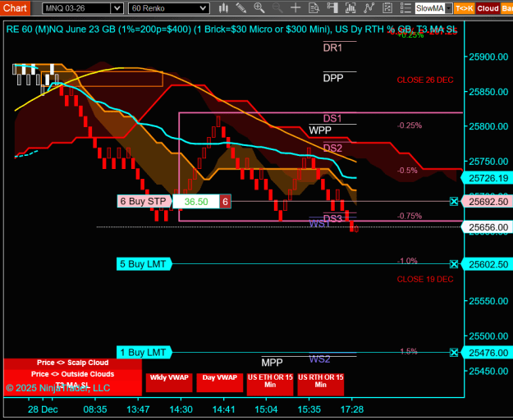Click the 28 Dec time axis label
This screenshot has width=513, height=420.
click(43, 409)
